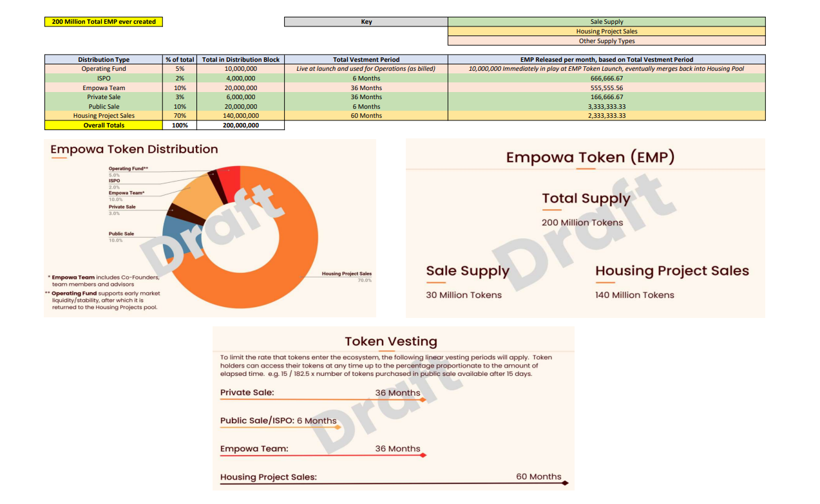Viewport: 820px width, 504px height.
Task: Click the "10,000,000 Immediately in play" description cell
Action: click(607, 69)
